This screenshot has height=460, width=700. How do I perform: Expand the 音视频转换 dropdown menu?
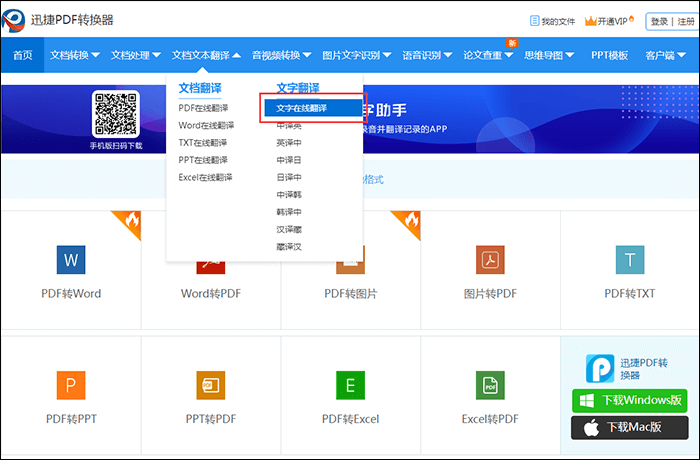[281, 55]
